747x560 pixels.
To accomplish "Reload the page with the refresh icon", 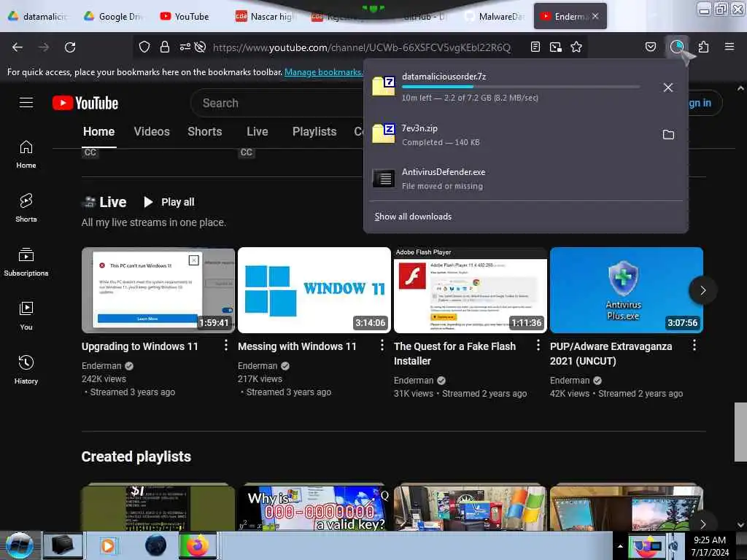I will pyautogui.click(x=70, y=47).
